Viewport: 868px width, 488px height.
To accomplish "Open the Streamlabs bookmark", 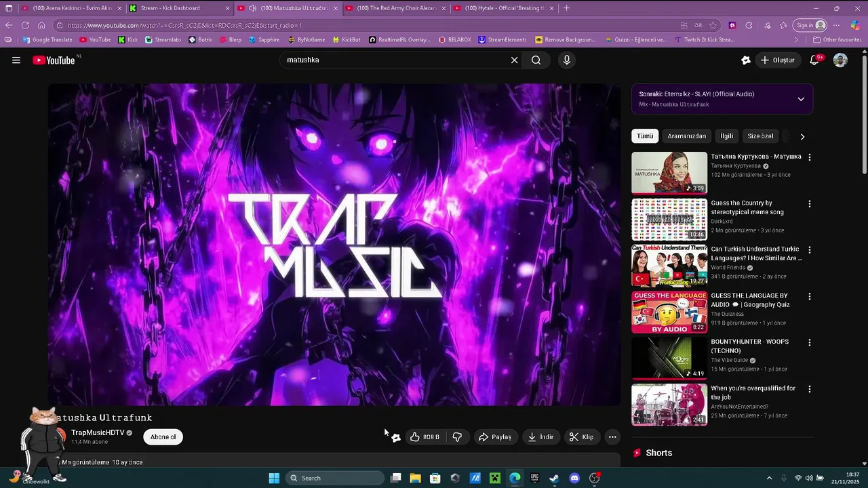I will point(163,40).
